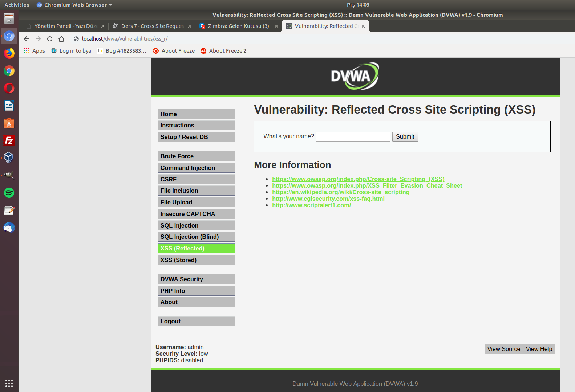575x392 pixels.
Task: Open Ubuntu Software from the dock
Action: [9, 123]
